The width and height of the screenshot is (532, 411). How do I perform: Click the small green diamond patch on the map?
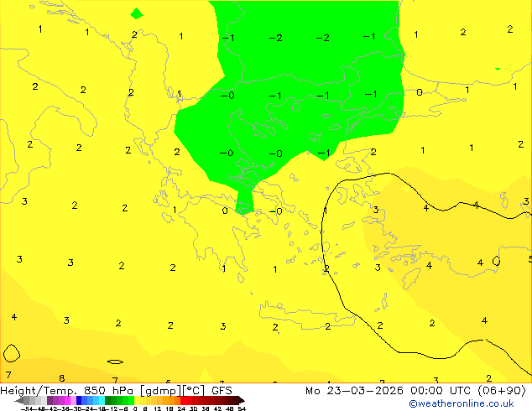[137, 13]
